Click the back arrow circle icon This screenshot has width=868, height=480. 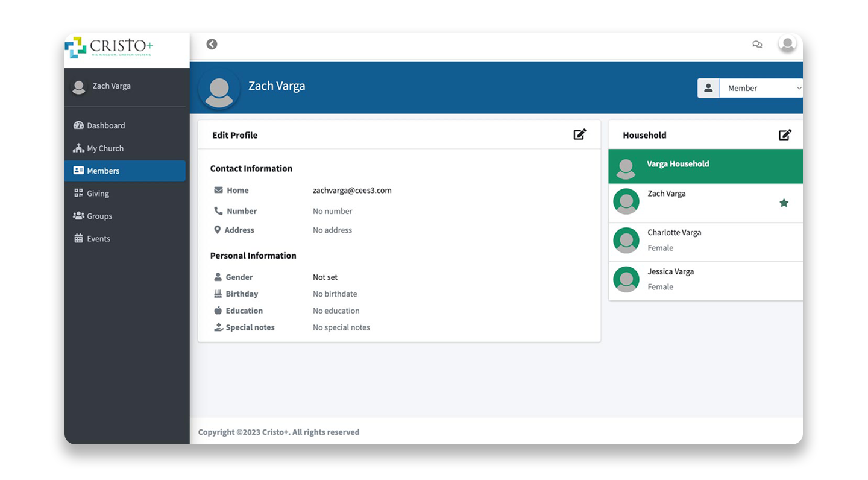tap(212, 44)
